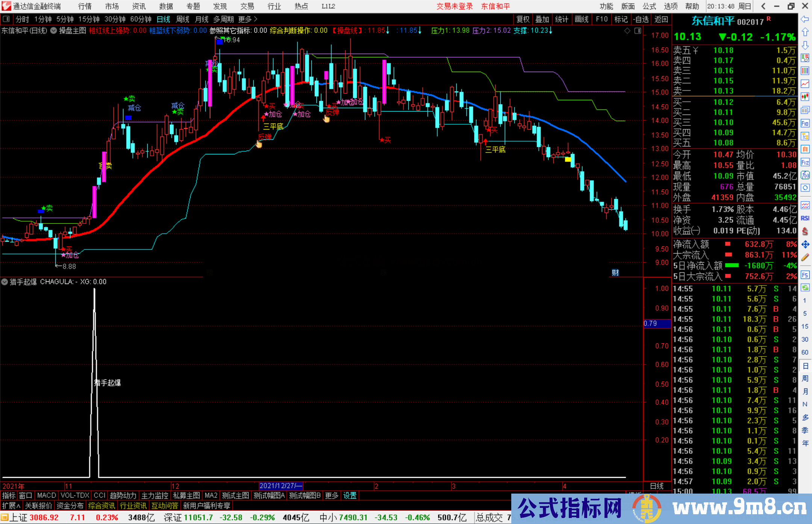Click the 2021/12/27 date marker on timeline
Viewport: 812px width, 524px height.
280,486
